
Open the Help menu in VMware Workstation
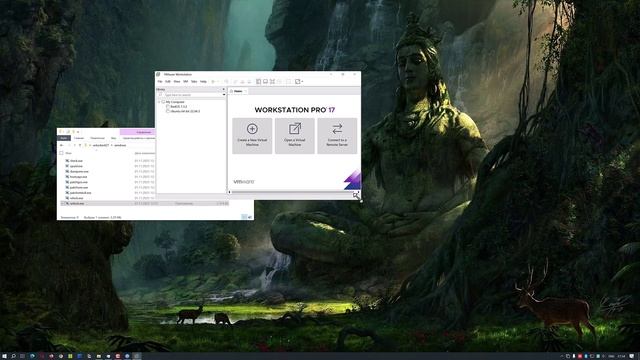click(203, 82)
